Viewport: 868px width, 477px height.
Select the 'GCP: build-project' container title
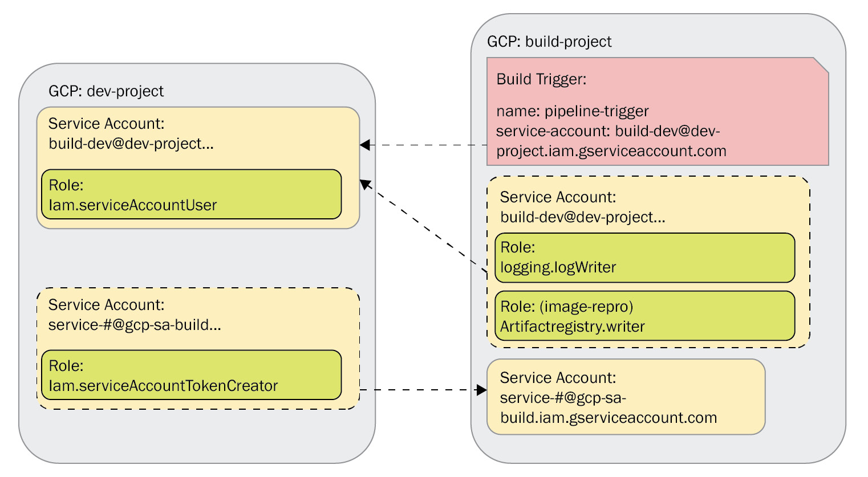(549, 42)
